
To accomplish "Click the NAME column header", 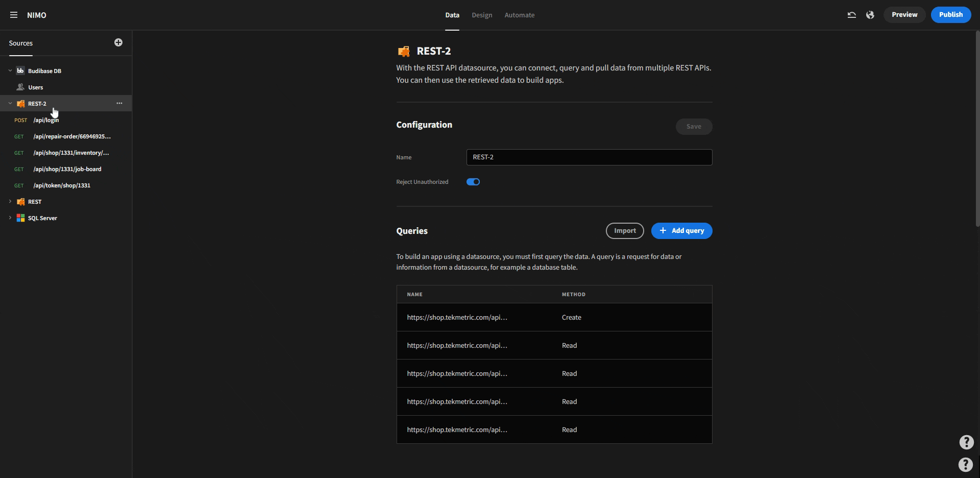I will [x=414, y=295].
